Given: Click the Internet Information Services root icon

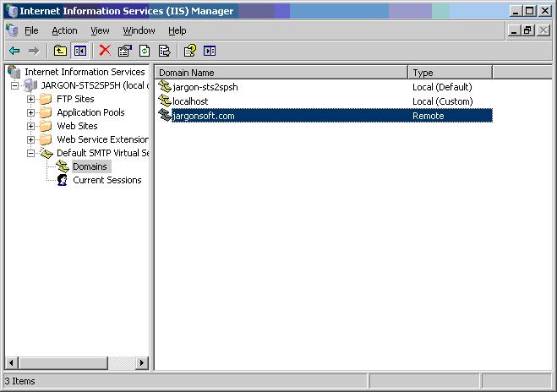Looking at the screenshot, I should pos(14,72).
